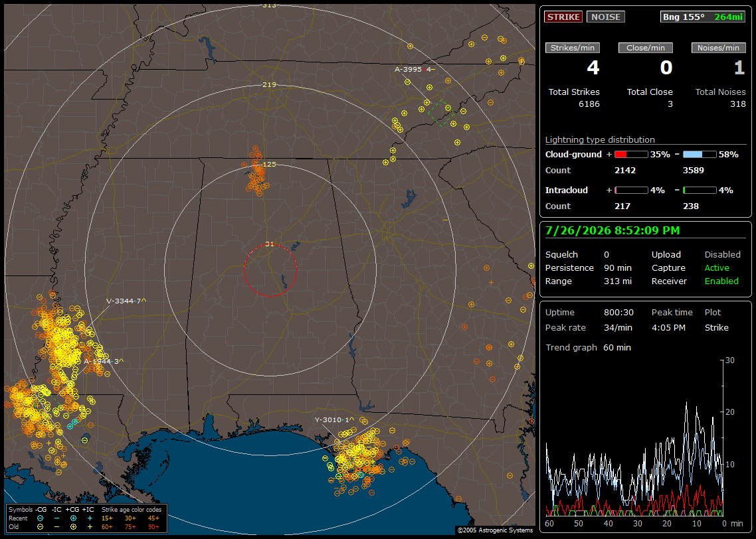Image resolution: width=756 pixels, height=539 pixels.
Task: Click the Old -IC yellow dash symbol
Action: (x=57, y=527)
